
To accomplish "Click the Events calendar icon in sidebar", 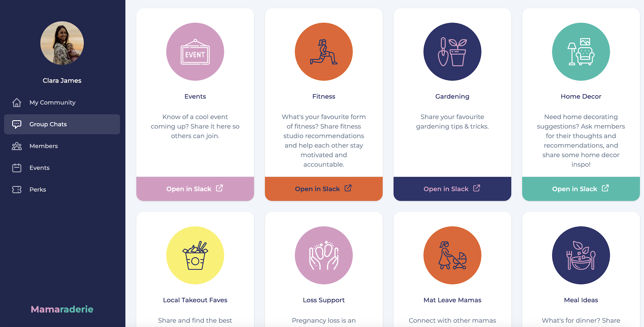I will [17, 168].
